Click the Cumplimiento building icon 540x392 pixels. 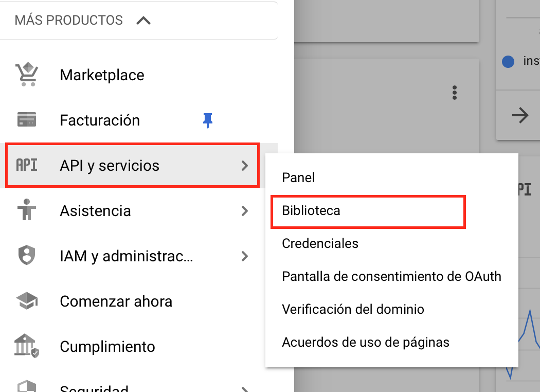point(27,346)
